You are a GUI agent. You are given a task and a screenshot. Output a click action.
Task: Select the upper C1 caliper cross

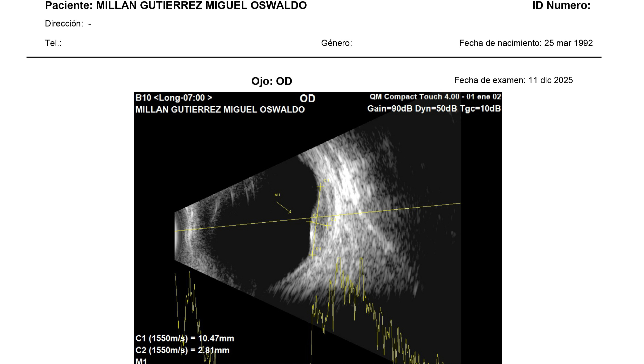[x=320, y=187]
